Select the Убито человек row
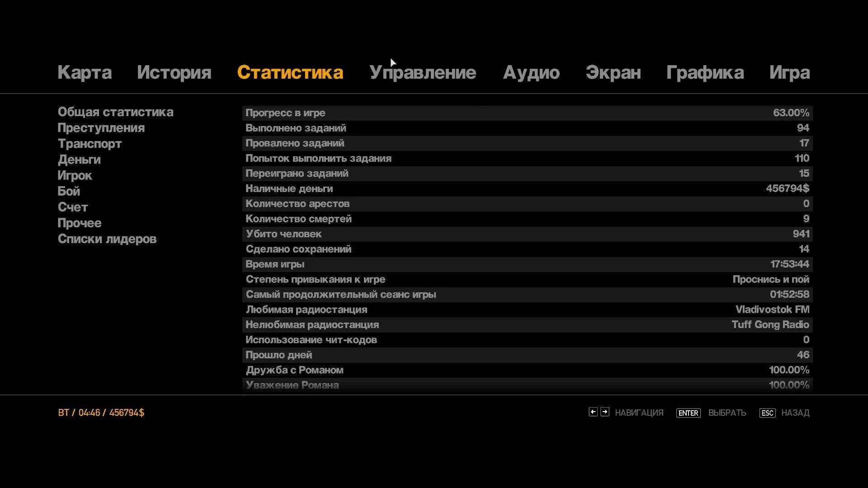 tap(527, 234)
